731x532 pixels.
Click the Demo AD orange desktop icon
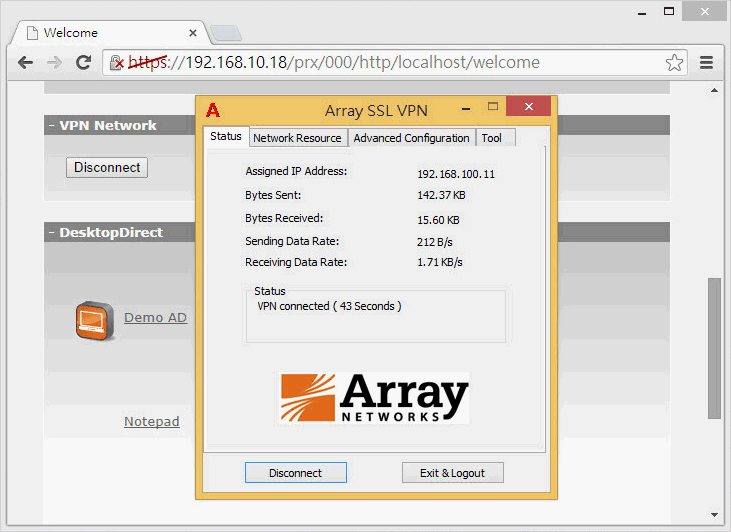pyautogui.click(x=95, y=321)
